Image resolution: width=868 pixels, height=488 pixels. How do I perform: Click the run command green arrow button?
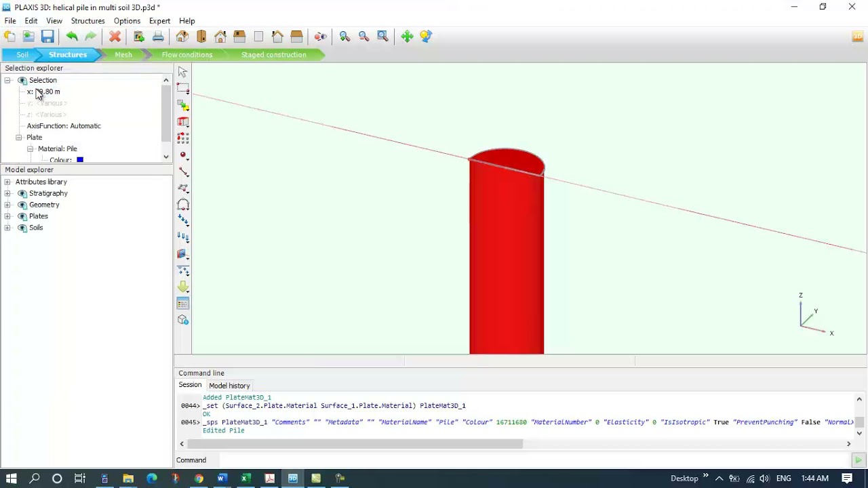point(859,460)
